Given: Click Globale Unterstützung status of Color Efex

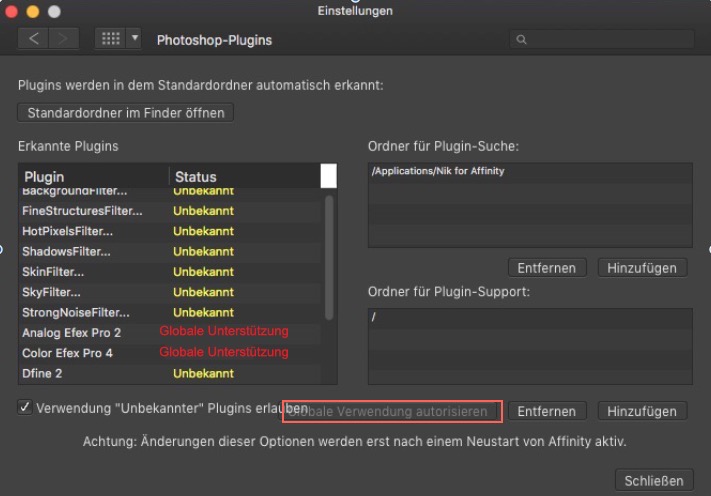Looking at the screenshot, I should click(x=224, y=352).
